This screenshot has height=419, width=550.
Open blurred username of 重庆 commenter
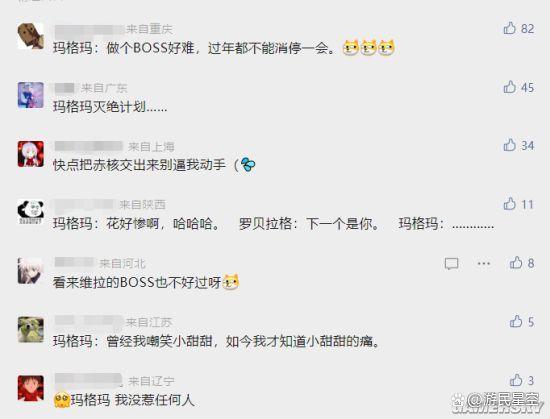[89, 29]
